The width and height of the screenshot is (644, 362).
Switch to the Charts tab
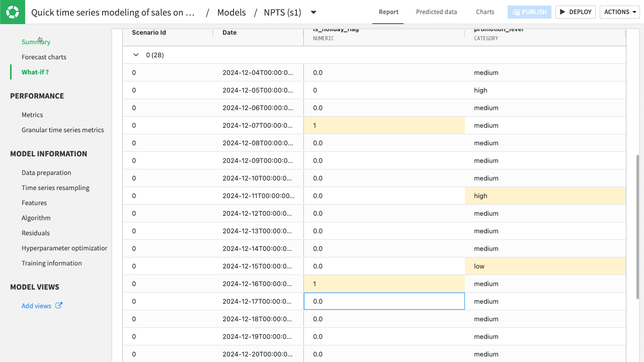click(x=485, y=12)
